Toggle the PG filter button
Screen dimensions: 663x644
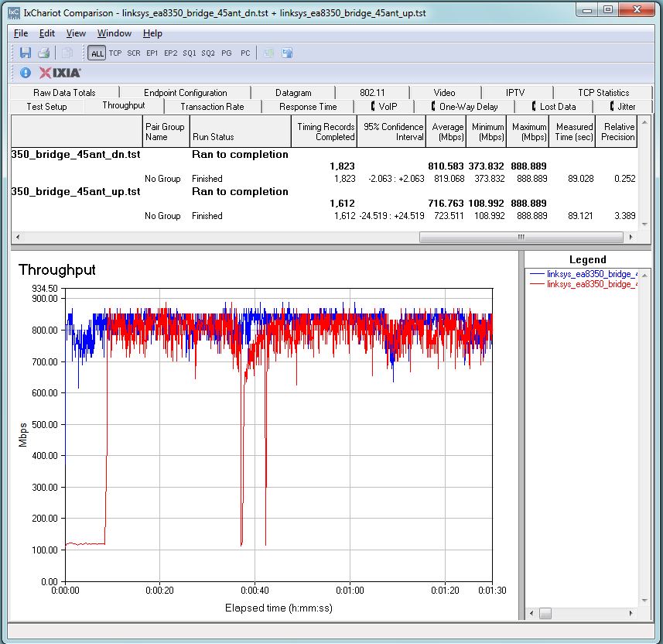pos(226,53)
